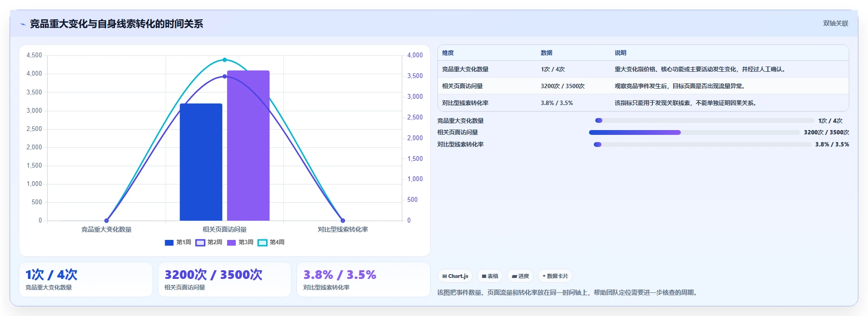
Task: Click the 相关页面访问量 progress bar
Action: pos(694,132)
